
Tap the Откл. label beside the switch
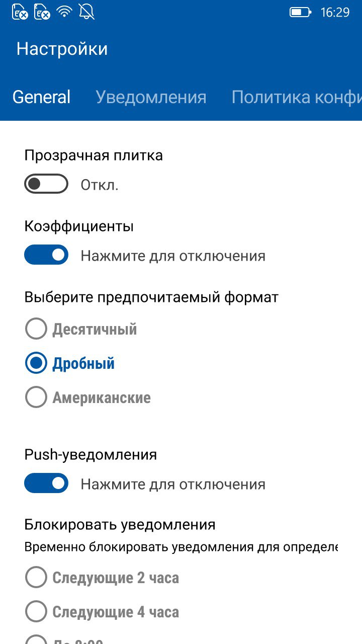(100, 185)
